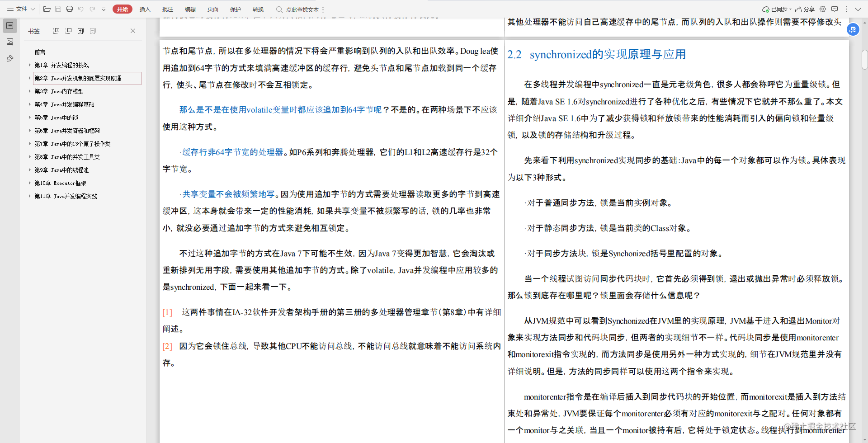Click the delete bookmark icon

click(x=93, y=31)
